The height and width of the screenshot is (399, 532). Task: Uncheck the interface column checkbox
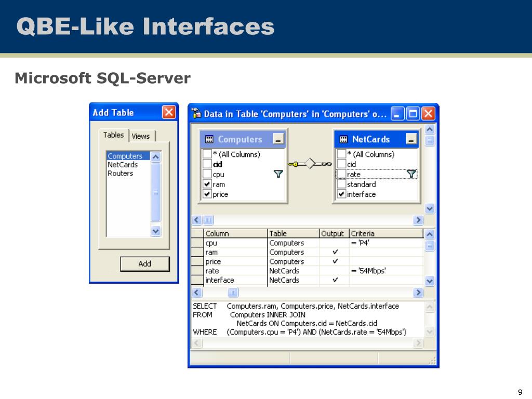341,194
